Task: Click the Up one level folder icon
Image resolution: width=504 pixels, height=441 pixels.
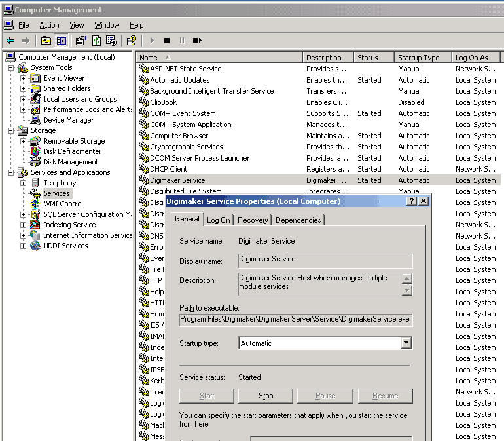Action: (x=46, y=41)
